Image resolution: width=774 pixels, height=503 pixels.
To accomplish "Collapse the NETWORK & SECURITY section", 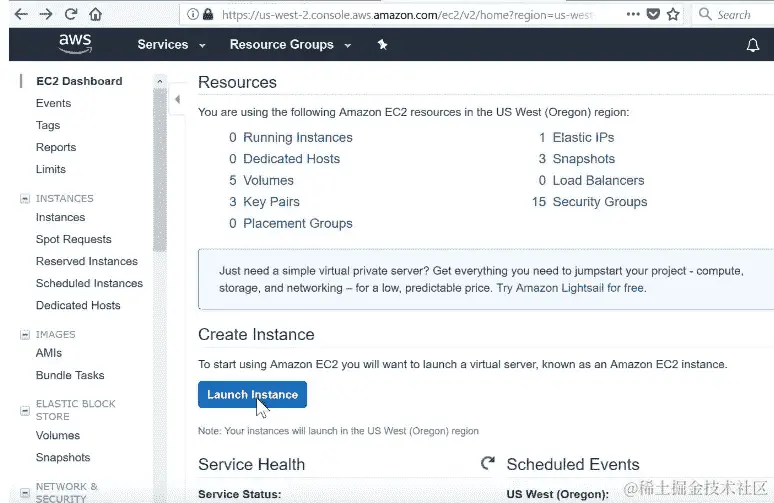I will pyautogui.click(x=25, y=493).
